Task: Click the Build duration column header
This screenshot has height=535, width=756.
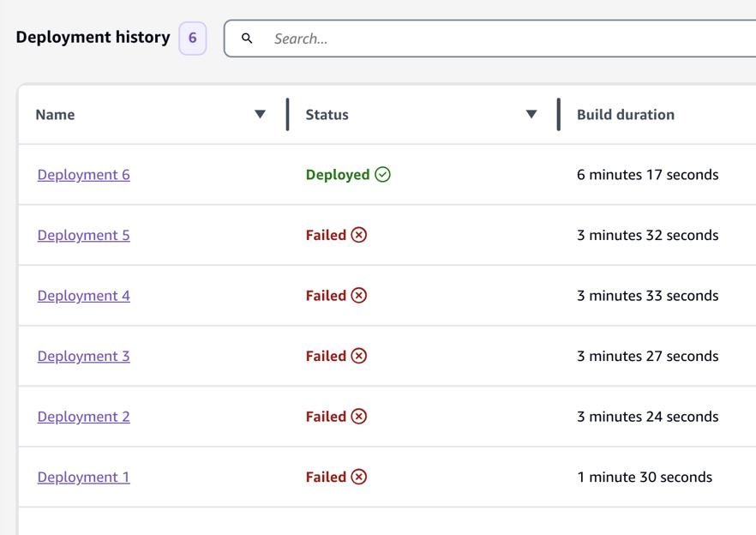Action: pos(626,114)
